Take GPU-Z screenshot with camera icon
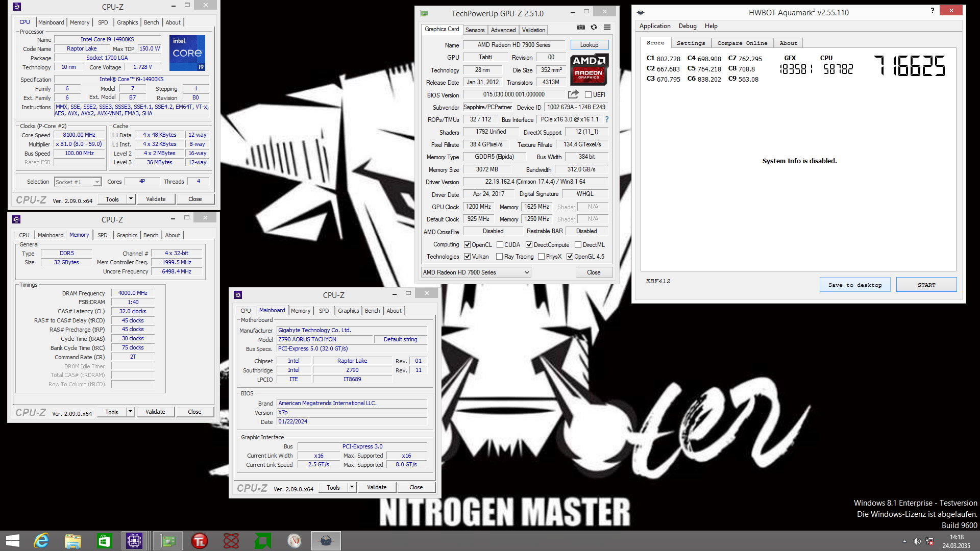The image size is (980, 551). click(581, 27)
